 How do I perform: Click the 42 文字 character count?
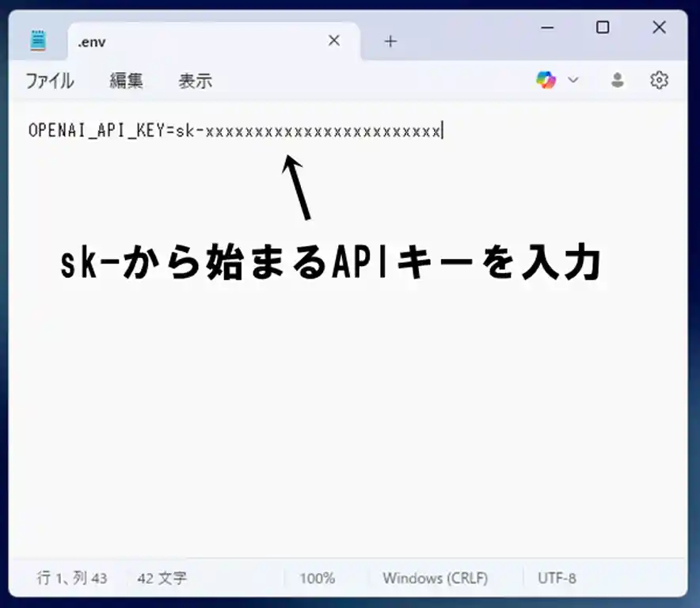(x=162, y=578)
